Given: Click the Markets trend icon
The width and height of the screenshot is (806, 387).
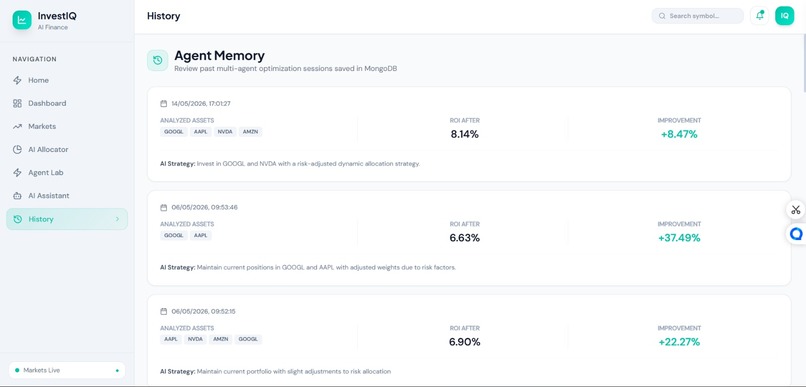Looking at the screenshot, I should point(17,126).
